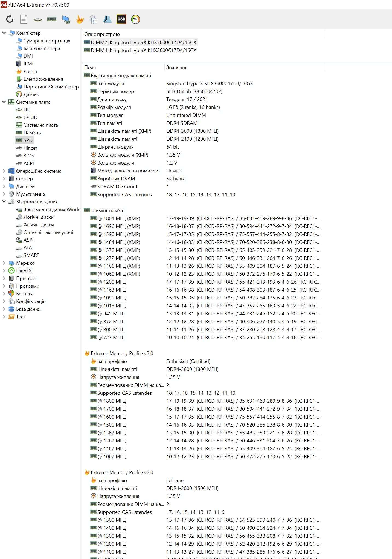Image resolution: width=392 pixels, height=559 pixels.
Task: Select Логічні диски tree item
Action: [x=38, y=217]
